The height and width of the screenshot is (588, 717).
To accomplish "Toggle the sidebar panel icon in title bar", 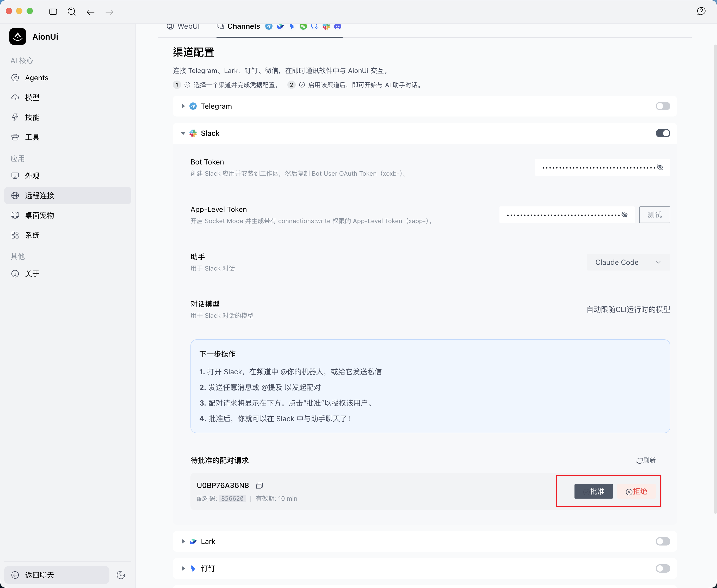I will click(x=53, y=12).
